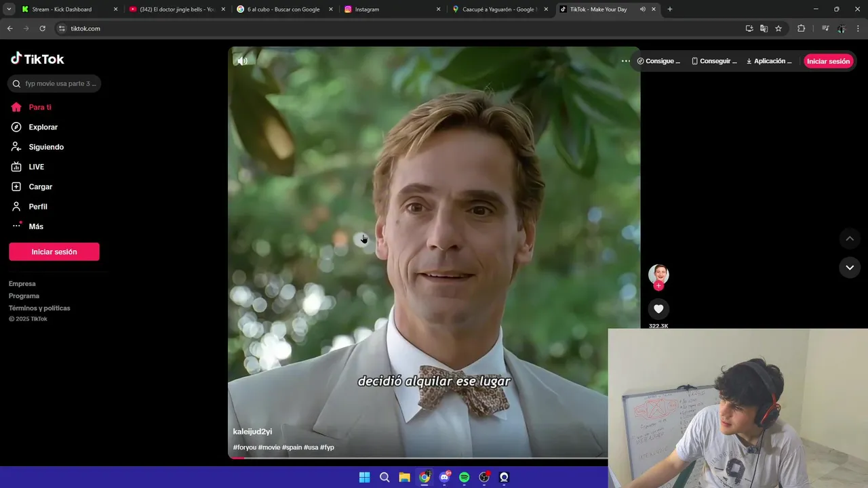The image size is (868, 488).
Task: Open the creator's profile avatar
Action: coord(658,274)
